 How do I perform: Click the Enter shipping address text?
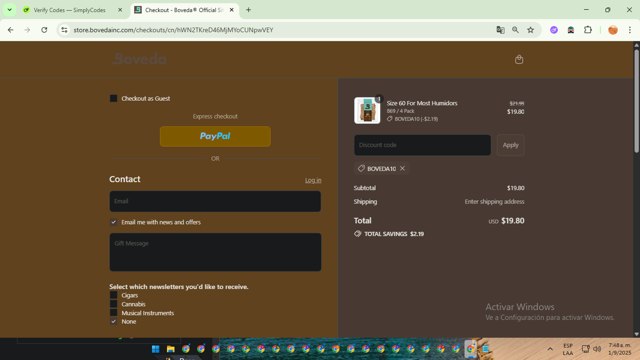(494, 202)
